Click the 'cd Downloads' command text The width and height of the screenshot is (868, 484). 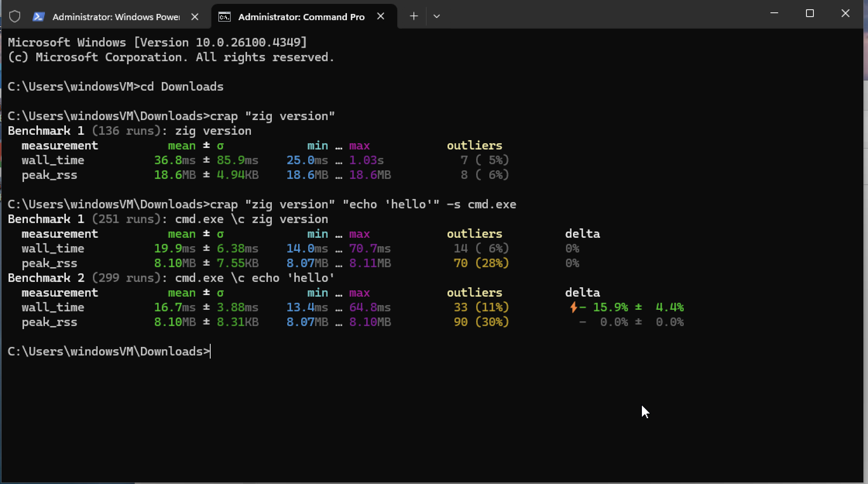pos(182,86)
